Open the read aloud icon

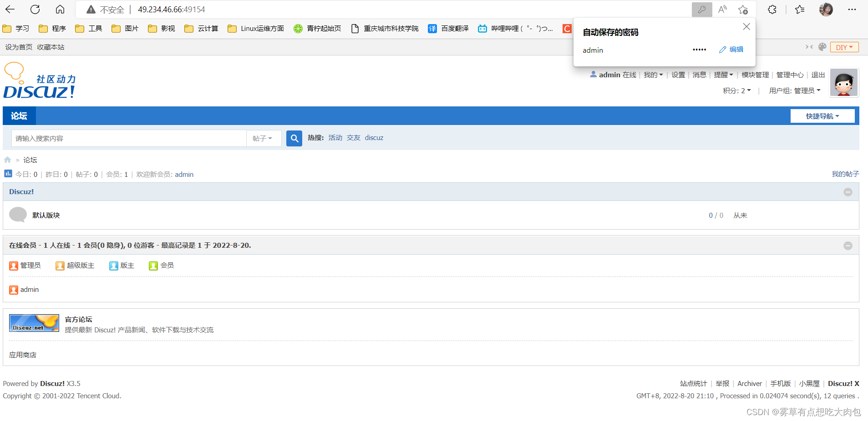[x=722, y=10]
